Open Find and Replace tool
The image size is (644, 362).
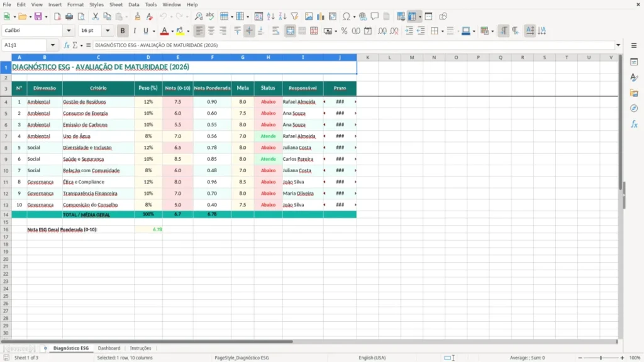(198, 16)
